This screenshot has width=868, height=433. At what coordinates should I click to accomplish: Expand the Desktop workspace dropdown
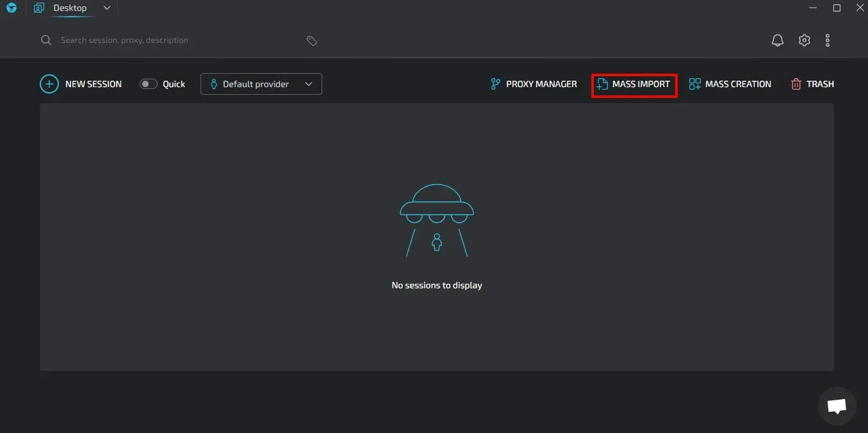point(106,8)
